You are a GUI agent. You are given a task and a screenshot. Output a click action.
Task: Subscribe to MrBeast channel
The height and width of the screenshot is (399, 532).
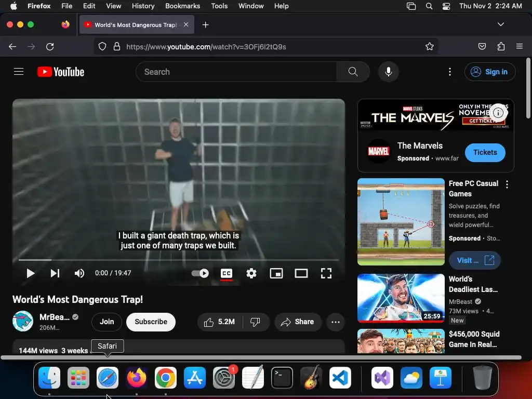[x=151, y=322]
